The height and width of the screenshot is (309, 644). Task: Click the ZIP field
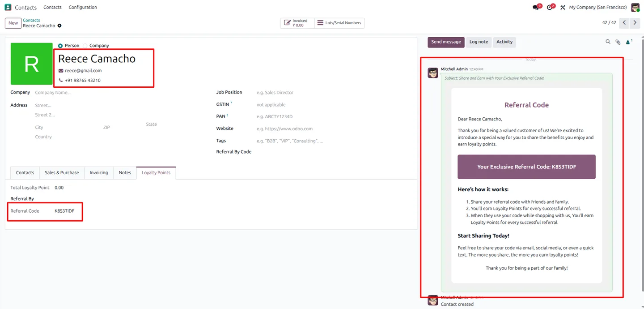[123, 128]
